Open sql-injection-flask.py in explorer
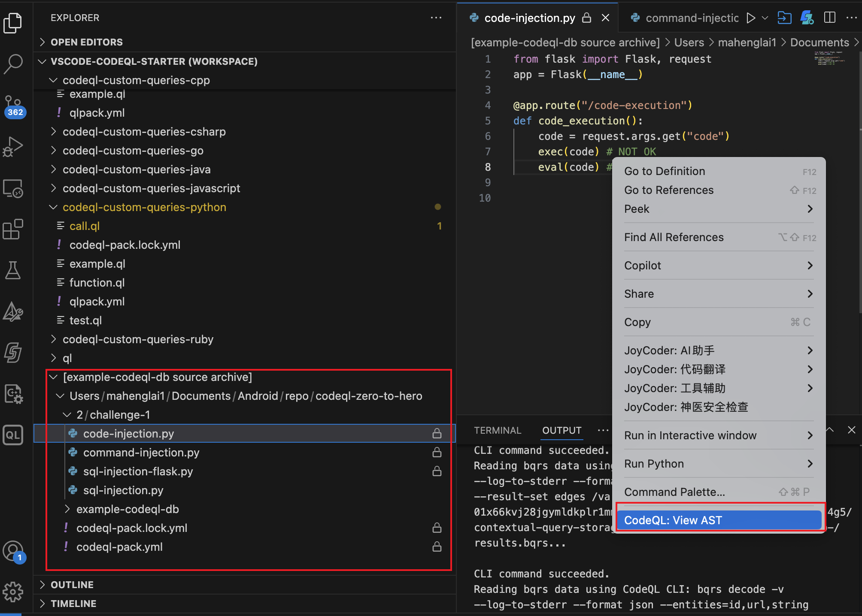 [137, 471]
